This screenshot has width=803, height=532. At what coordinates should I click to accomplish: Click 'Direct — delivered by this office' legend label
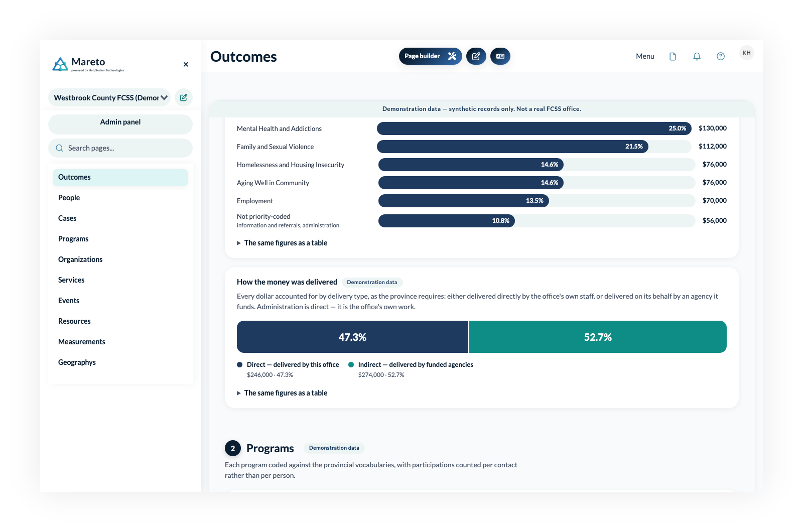[293, 365]
